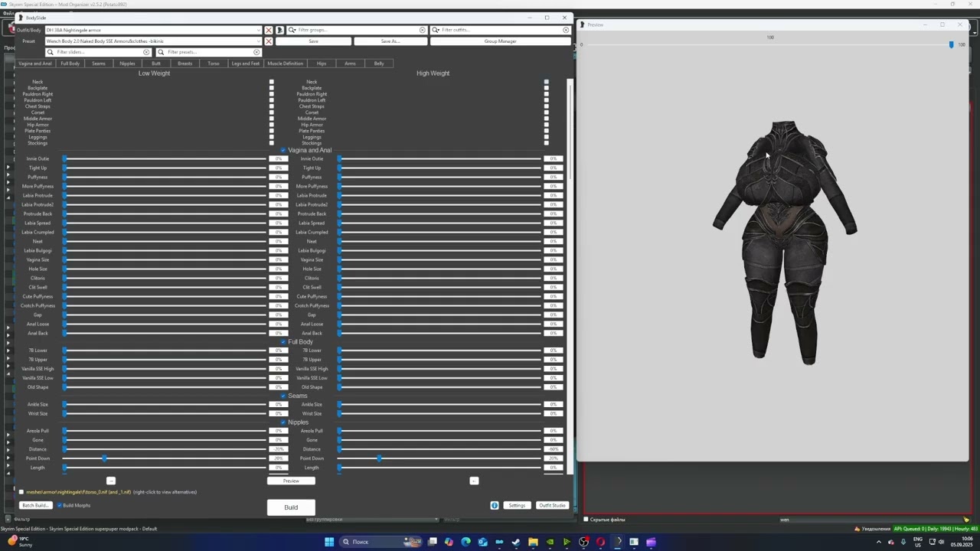This screenshot has width=980, height=551.
Task: Clear the Filter sliders field
Action: point(146,52)
